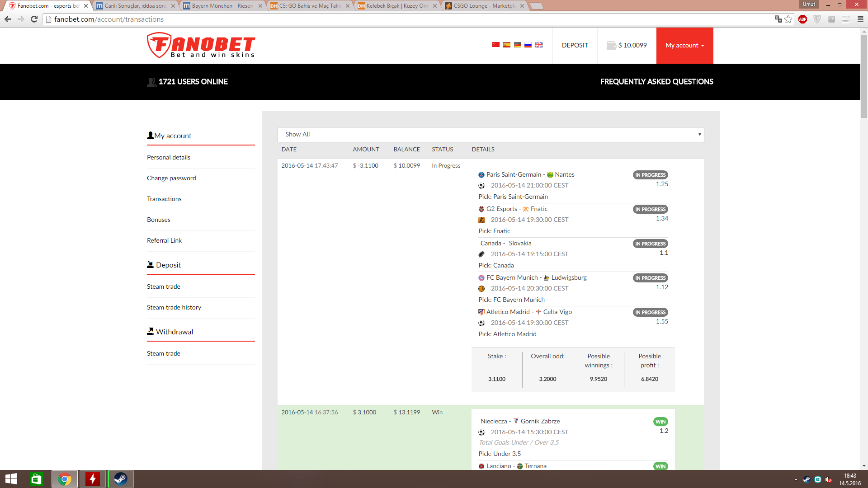Screen dimensions: 868x488
Task: Open the Windows Start button
Action: point(11,479)
